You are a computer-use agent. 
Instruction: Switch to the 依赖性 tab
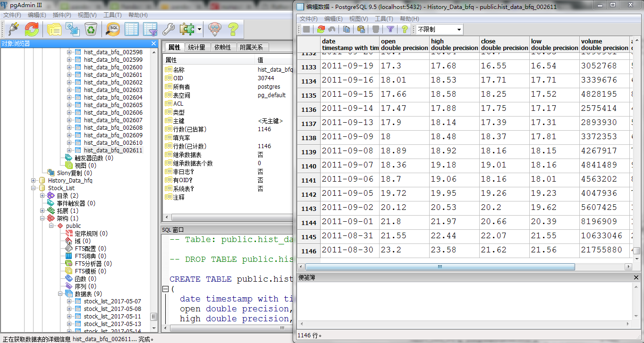[222, 47]
